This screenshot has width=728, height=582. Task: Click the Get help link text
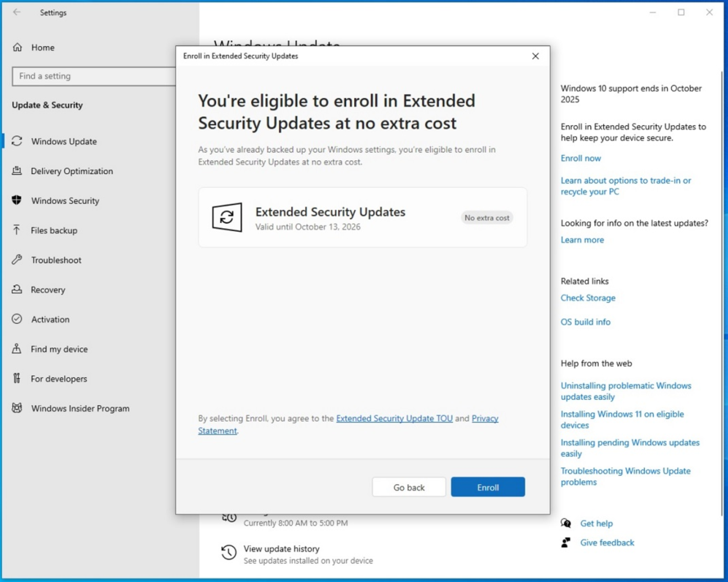point(596,523)
